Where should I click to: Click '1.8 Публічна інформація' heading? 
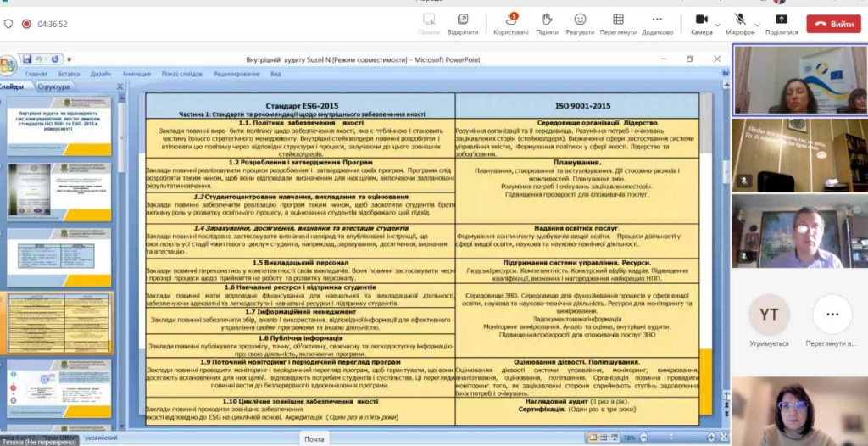click(301, 338)
